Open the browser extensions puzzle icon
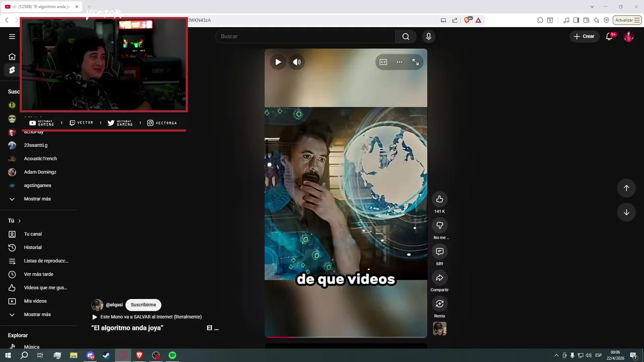 [540, 20]
